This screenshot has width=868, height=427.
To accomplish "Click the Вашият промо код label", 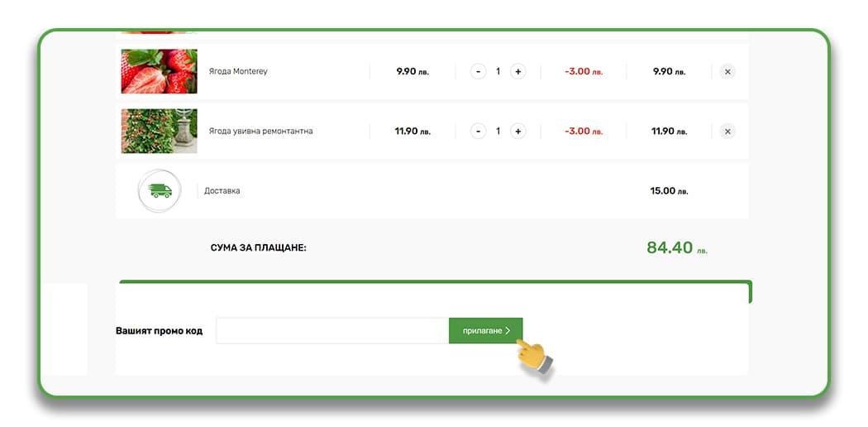I will 160,331.
